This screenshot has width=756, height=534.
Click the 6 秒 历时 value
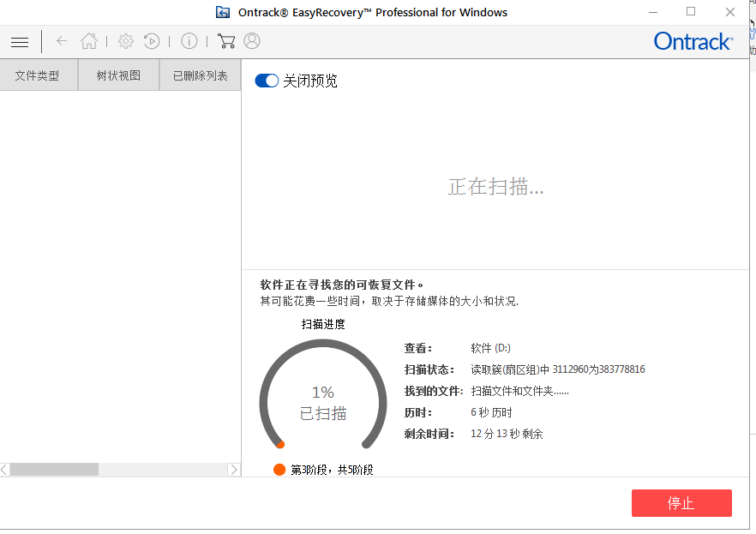[x=491, y=412]
